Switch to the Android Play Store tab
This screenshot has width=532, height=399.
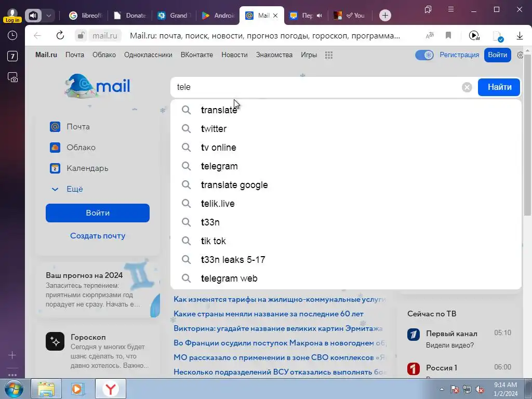(218, 16)
